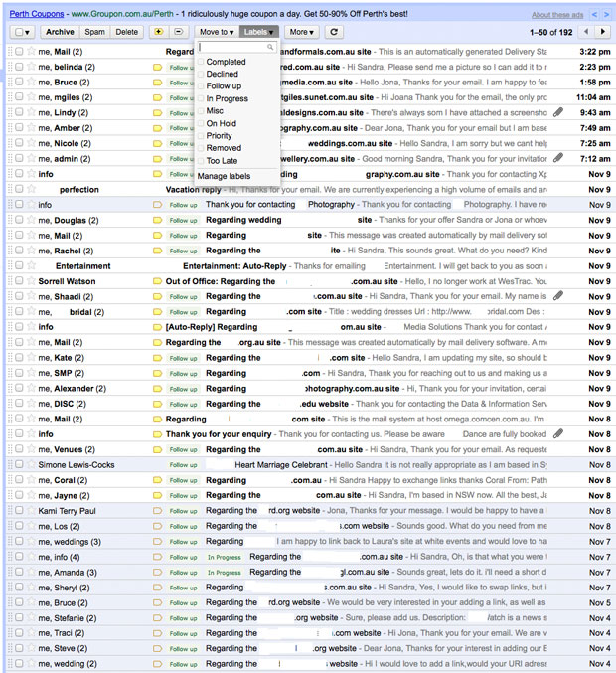Open the Move to dropdown
The width and height of the screenshot is (616, 673).
pos(217,32)
